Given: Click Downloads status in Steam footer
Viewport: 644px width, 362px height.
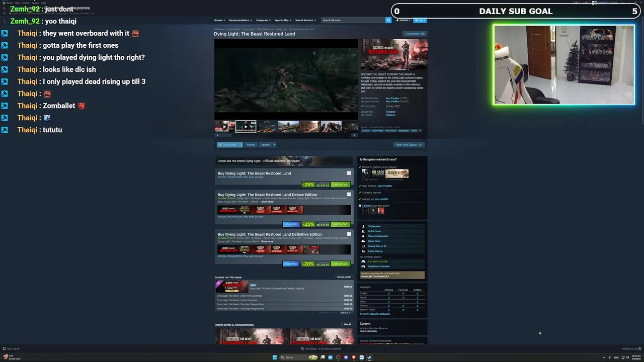Looking at the screenshot, I should pyautogui.click(x=321, y=349).
